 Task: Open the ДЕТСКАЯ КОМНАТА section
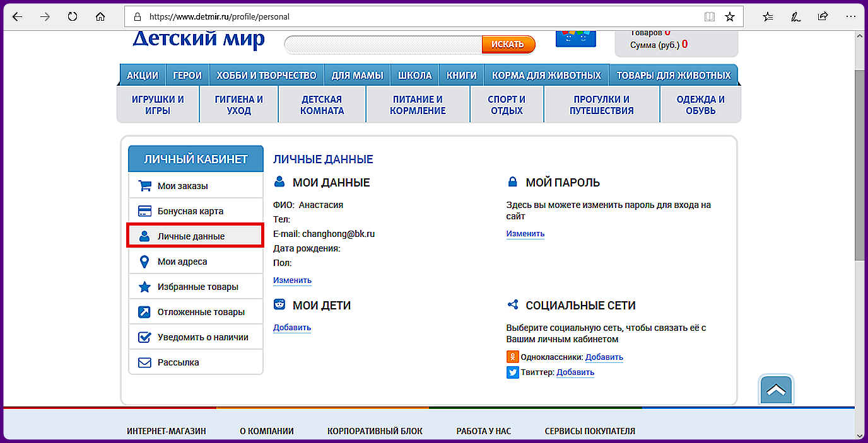322,105
